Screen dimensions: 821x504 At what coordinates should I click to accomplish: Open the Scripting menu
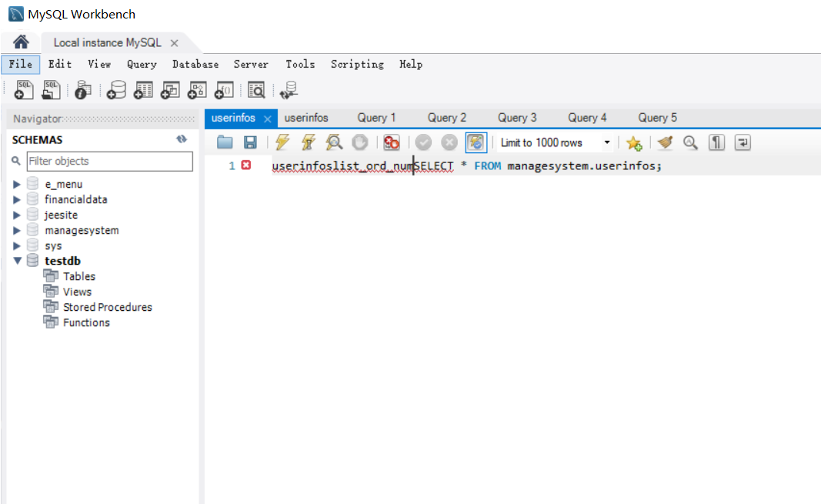[357, 64]
